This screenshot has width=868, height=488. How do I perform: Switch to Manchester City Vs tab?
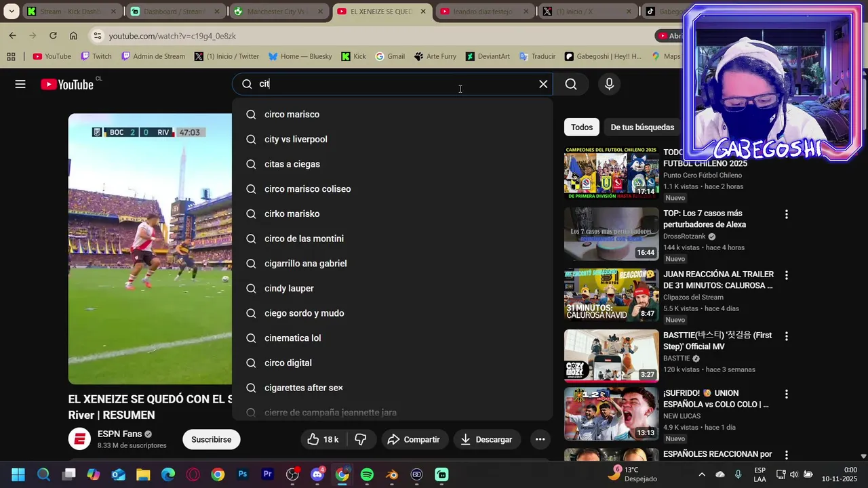click(279, 12)
